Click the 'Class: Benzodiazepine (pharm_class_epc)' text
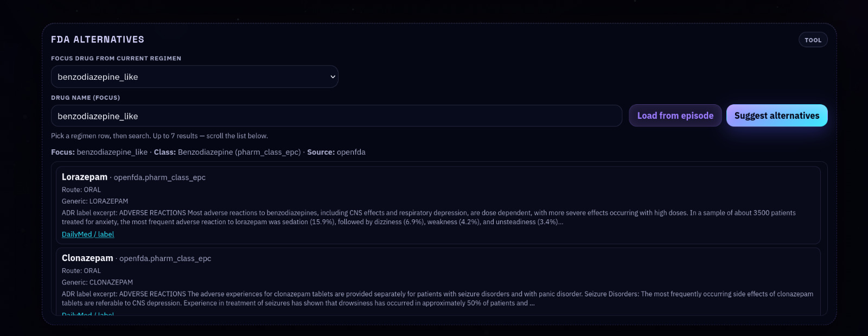Screen dimensions: 868x336 227,152
